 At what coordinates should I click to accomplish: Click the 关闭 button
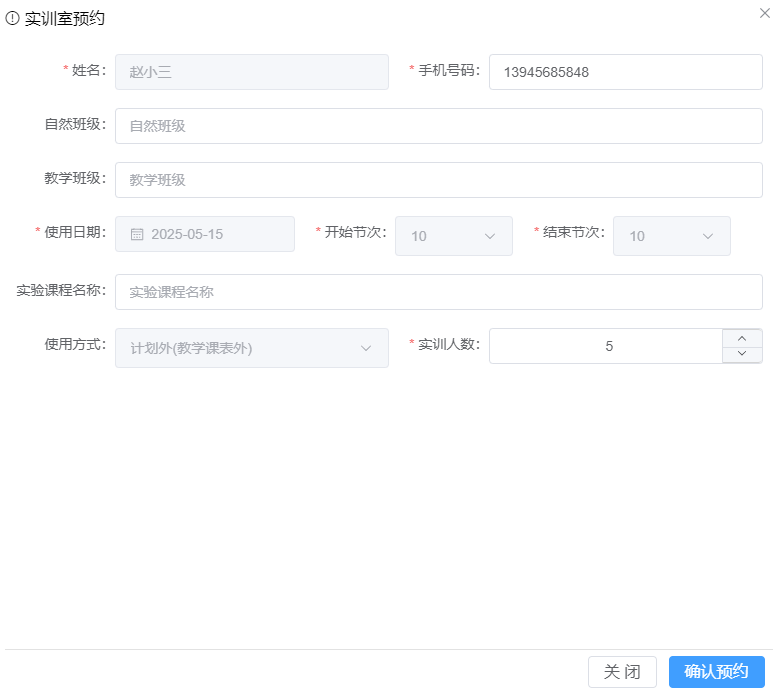[x=622, y=672]
